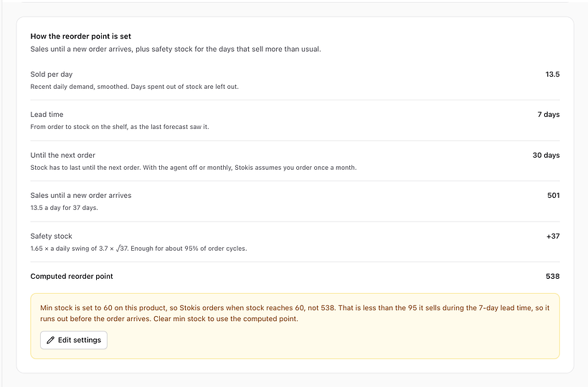Image resolution: width=588 pixels, height=387 pixels.
Task: Click the 'How the reorder point is set' heading
Action: pos(80,37)
